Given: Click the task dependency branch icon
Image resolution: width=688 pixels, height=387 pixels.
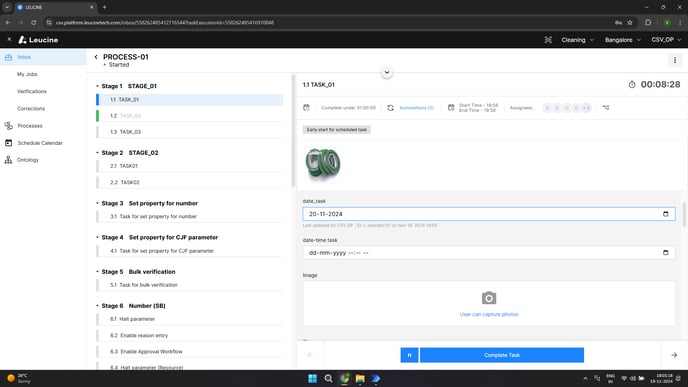Looking at the screenshot, I should click(606, 108).
